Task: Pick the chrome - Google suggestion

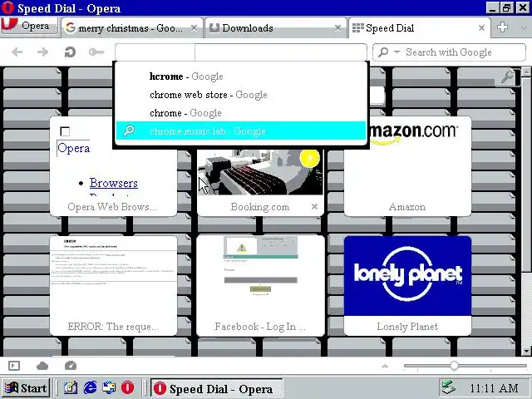Action: [x=241, y=113]
